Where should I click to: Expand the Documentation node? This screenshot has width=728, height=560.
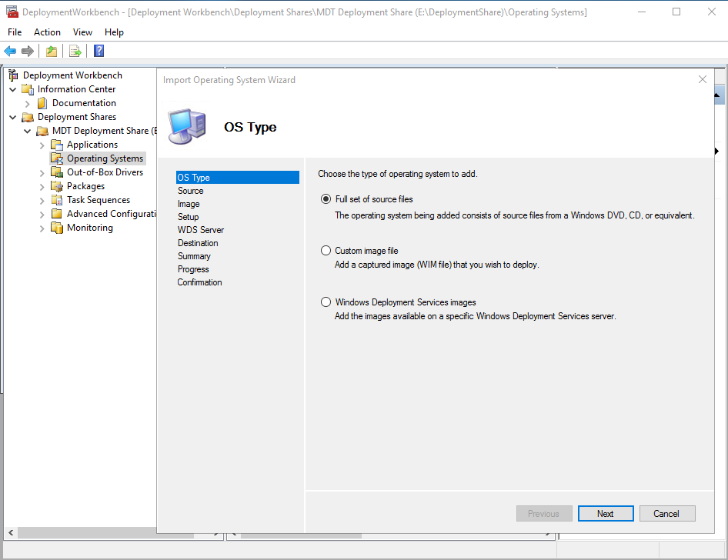[x=28, y=104]
